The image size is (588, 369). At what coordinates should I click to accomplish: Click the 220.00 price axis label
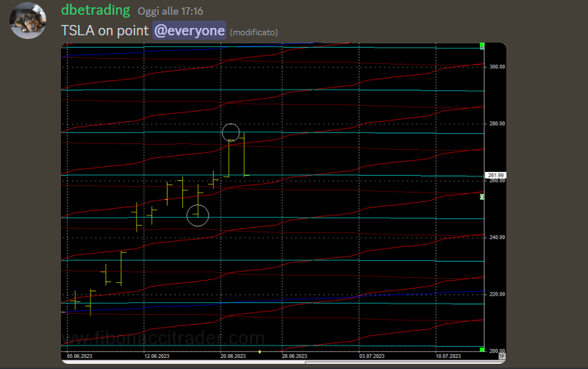coord(498,294)
